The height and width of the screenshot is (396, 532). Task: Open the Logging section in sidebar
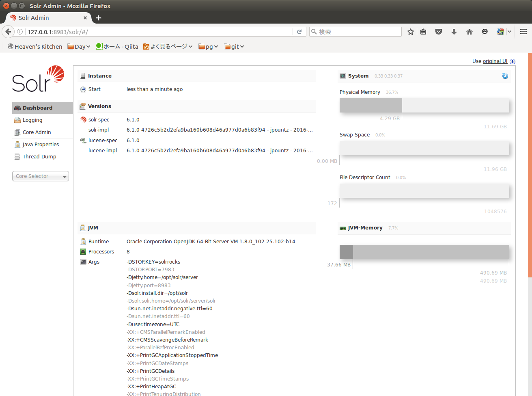pyautogui.click(x=33, y=120)
